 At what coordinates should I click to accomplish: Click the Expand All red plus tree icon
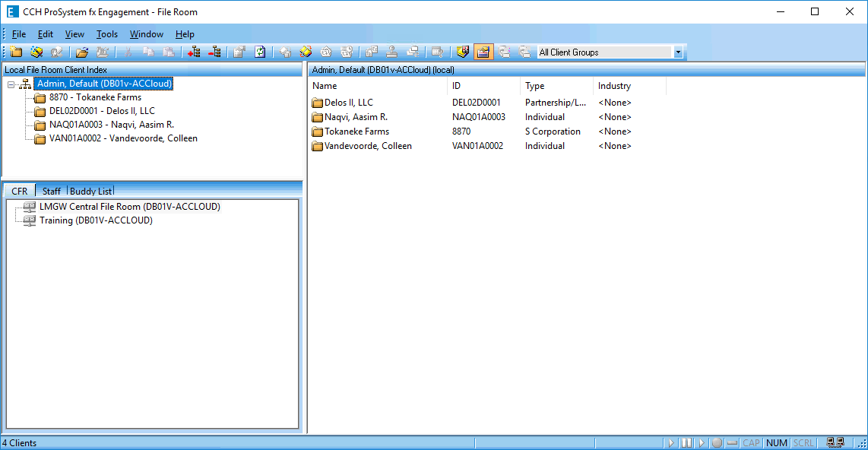[194, 52]
